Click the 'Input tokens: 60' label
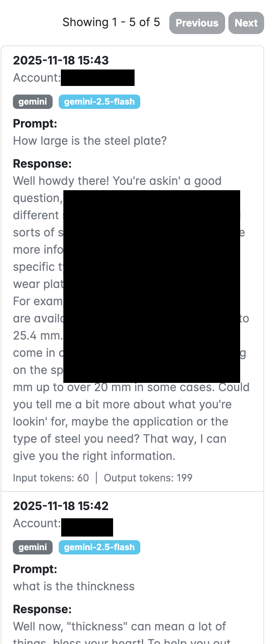This screenshot has height=644, width=272. tap(51, 478)
